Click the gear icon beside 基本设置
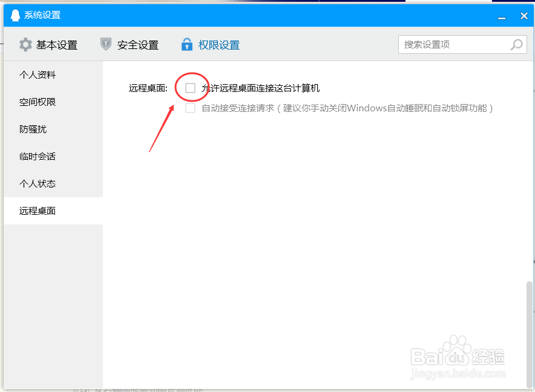 click(x=24, y=44)
